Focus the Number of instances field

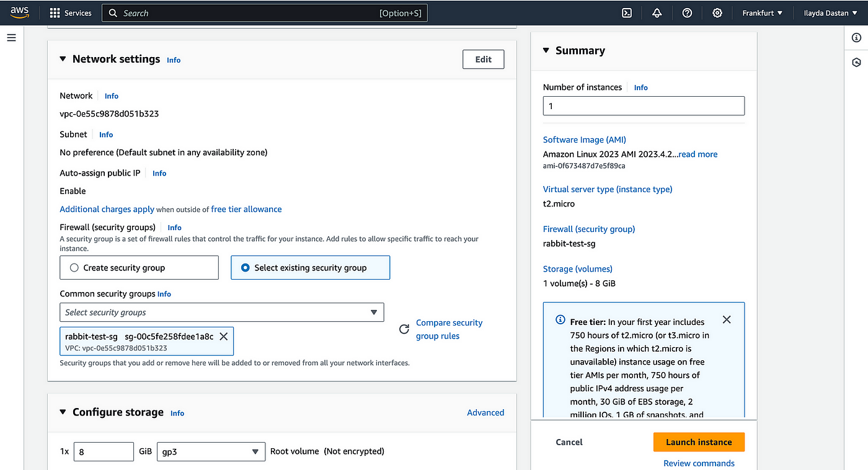click(x=644, y=106)
